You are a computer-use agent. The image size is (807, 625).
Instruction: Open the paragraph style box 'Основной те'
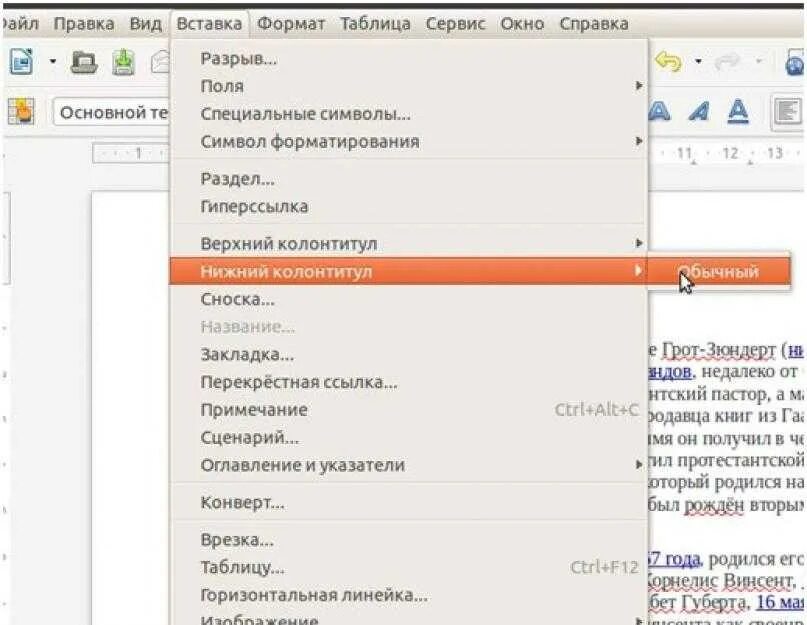[x=111, y=112]
